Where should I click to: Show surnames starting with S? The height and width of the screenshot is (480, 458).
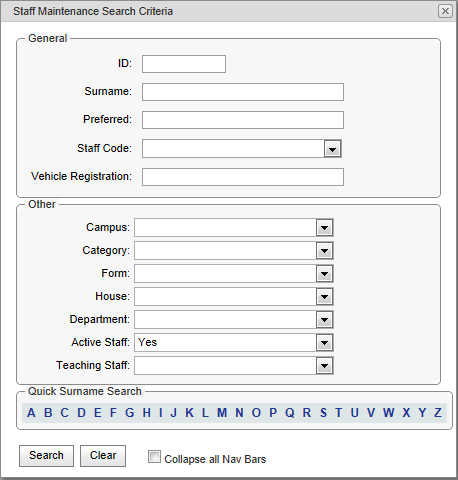(x=323, y=413)
